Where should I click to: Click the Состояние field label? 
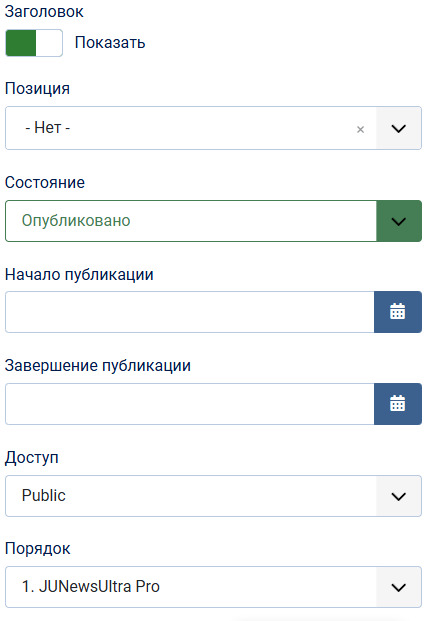pos(45,183)
